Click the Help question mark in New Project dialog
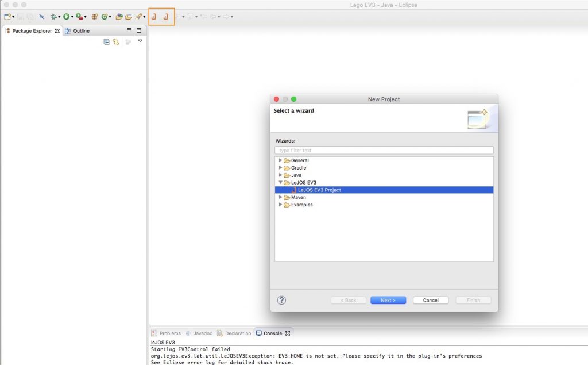Screen dimensions: 588x365 tap(281, 299)
